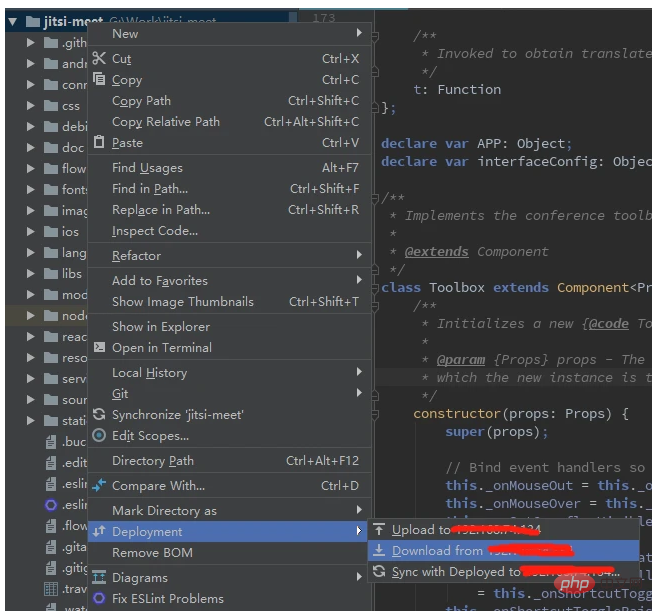Click the Diagrams icon
Screen dimensions: 653x616
pyautogui.click(x=99, y=577)
